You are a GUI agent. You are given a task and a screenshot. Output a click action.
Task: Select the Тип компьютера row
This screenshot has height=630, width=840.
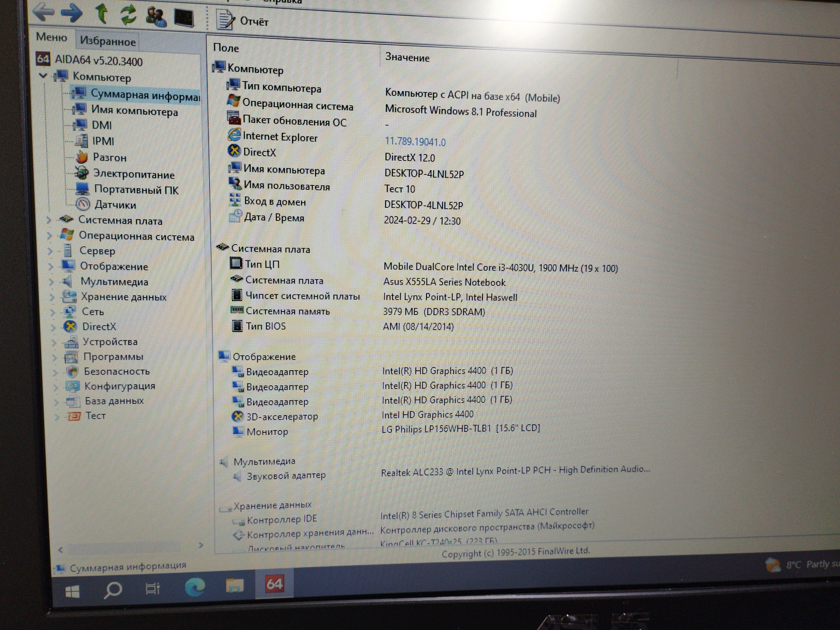pyautogui.click(x=394, y=92)
